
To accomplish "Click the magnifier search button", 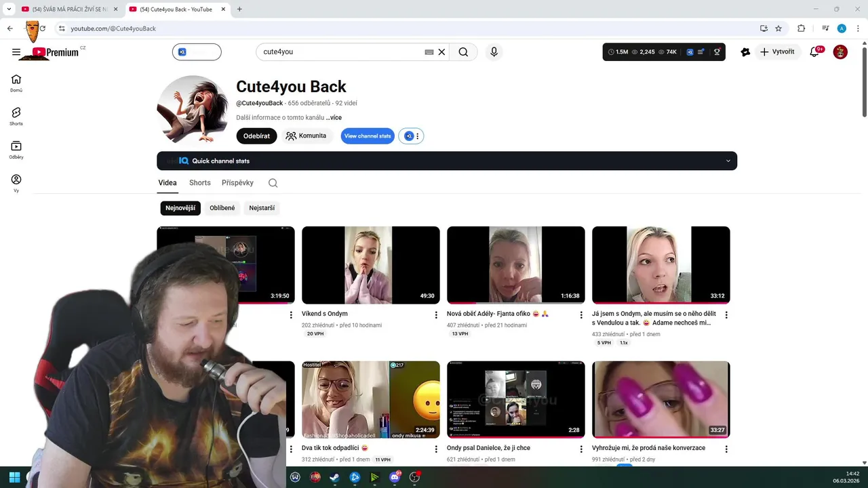I will pos(463,52).
